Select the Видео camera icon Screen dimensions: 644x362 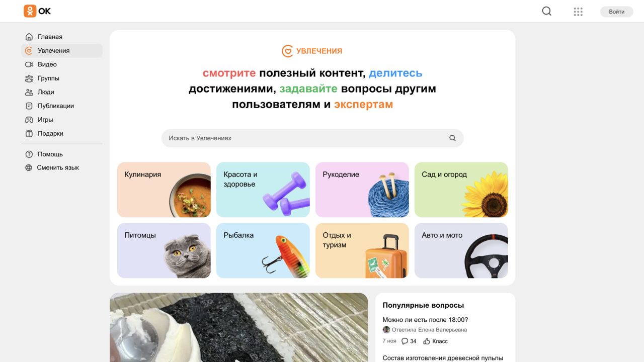pos(29,64)
